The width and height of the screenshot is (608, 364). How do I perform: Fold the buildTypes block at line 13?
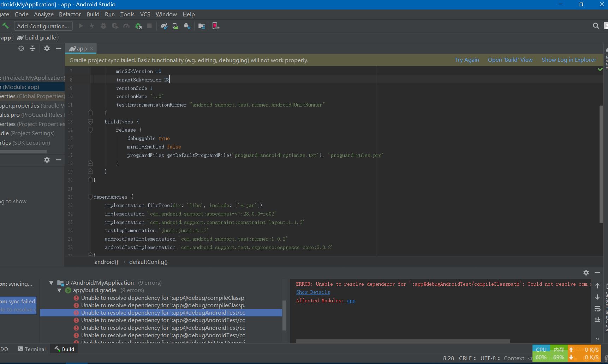tap(90, 122)
